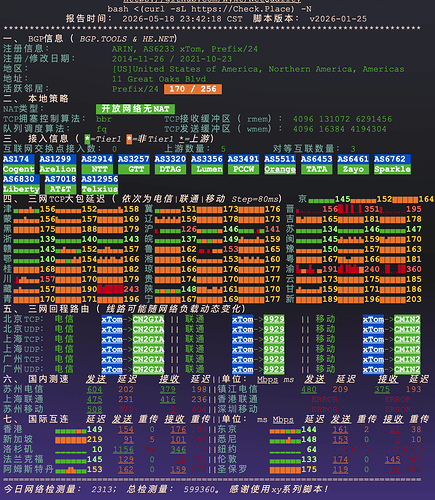This screenshot has width=435, height=500.
Task: Select 'ARIN, AS6233 xTom, Prefix/24' registration text
Action: [185, 49]
